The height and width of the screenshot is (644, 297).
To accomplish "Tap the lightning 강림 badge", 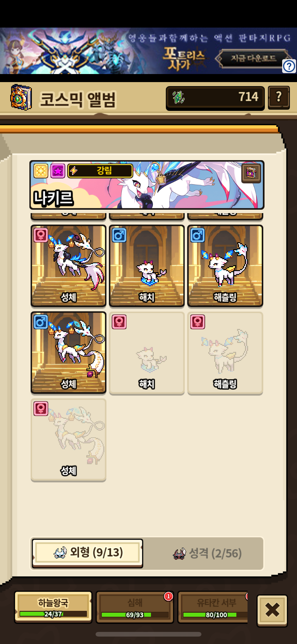I will [100, 171].
